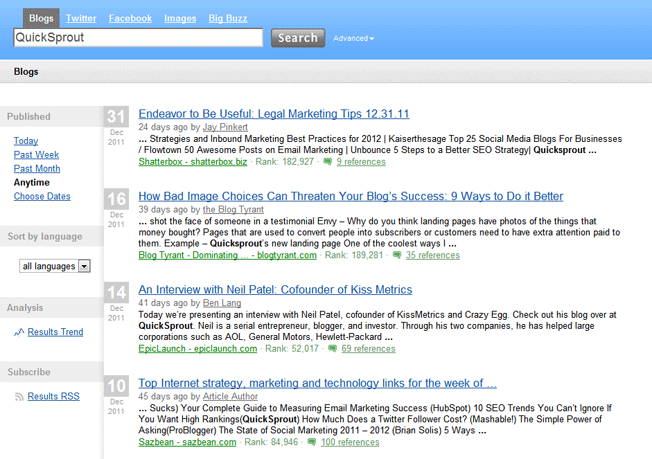Viewport: 652px width, 459px height.
Task: Open the 100 references link
Action: [x=350, y=442]
